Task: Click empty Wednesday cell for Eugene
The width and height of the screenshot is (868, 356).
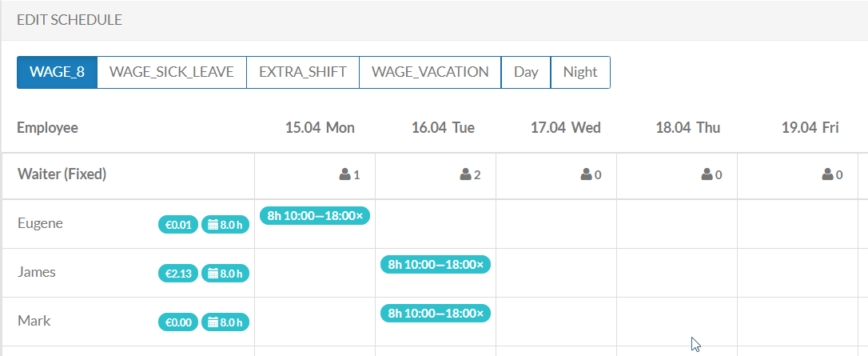Action: [x=555, y=224]
